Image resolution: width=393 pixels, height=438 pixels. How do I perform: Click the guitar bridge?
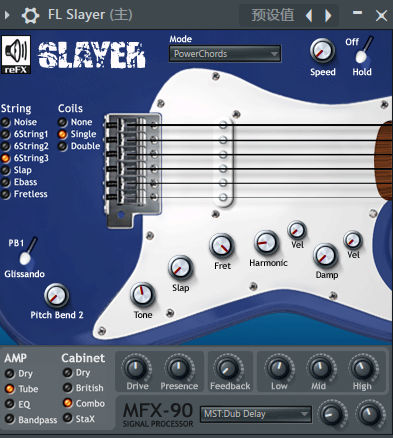[x=133, y=170]
